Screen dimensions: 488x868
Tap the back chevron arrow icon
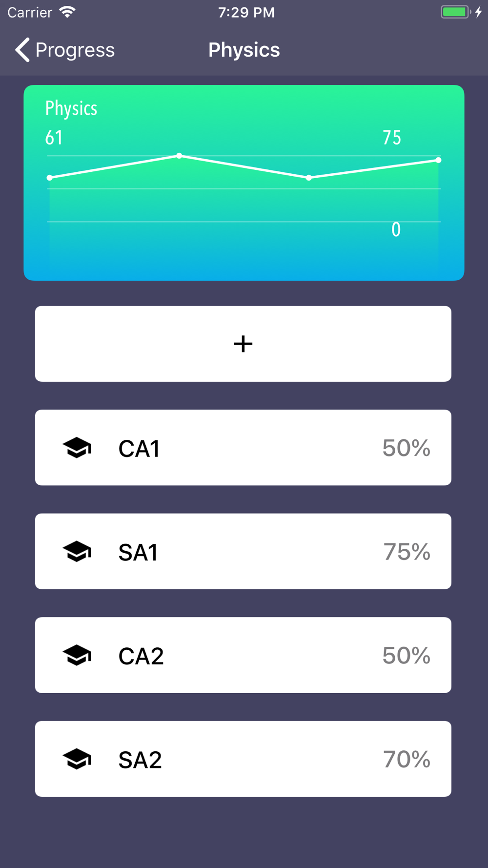[22, 50]
